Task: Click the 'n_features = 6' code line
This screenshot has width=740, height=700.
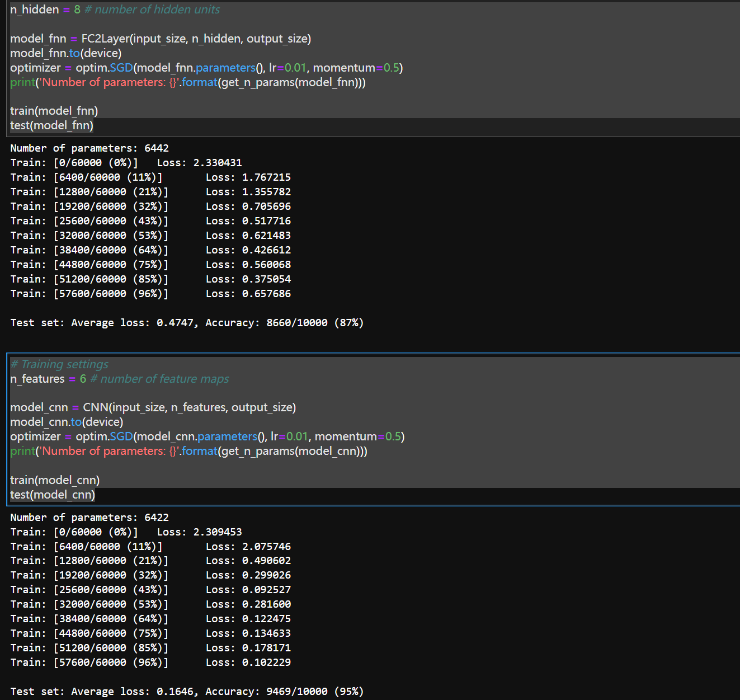Action: (120, 379)
